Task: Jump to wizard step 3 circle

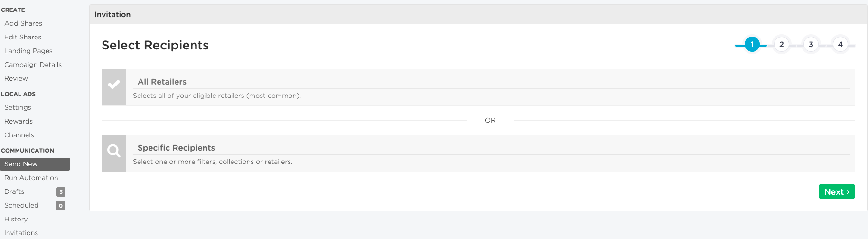Action: [x=811, y=45]
